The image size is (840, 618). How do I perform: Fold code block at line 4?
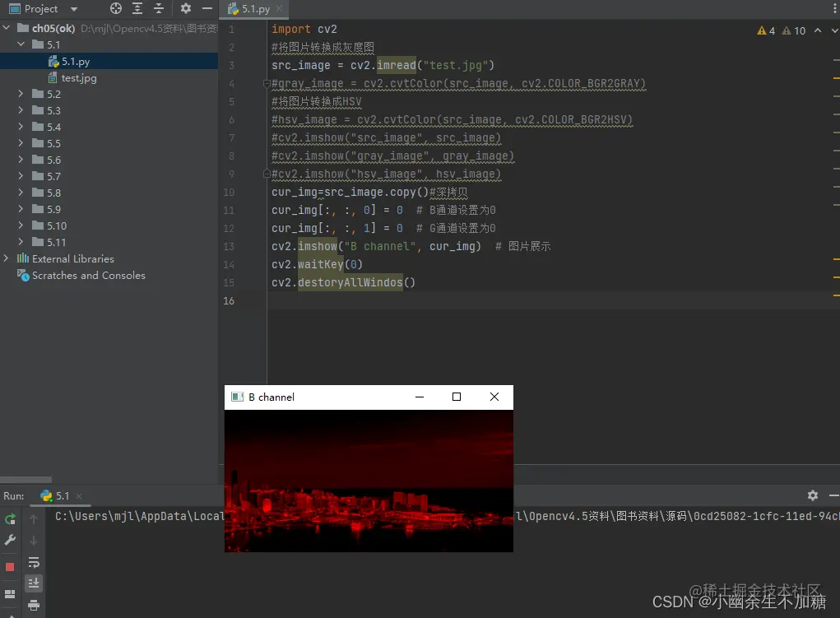tap(267, 84)
